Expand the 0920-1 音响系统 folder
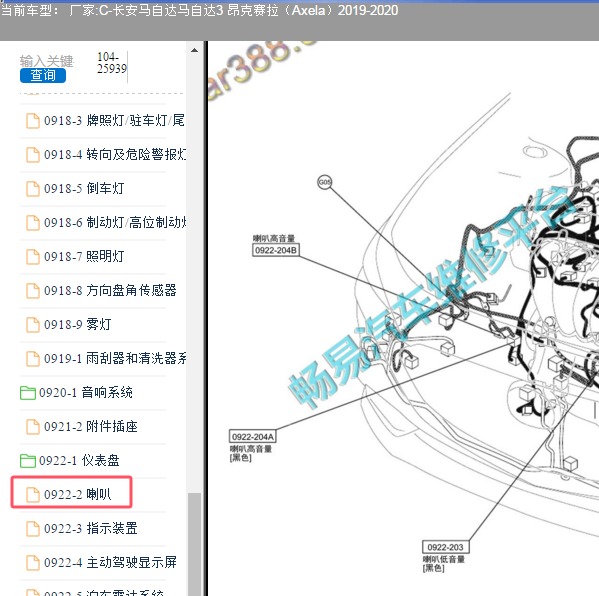 point(86,392)
